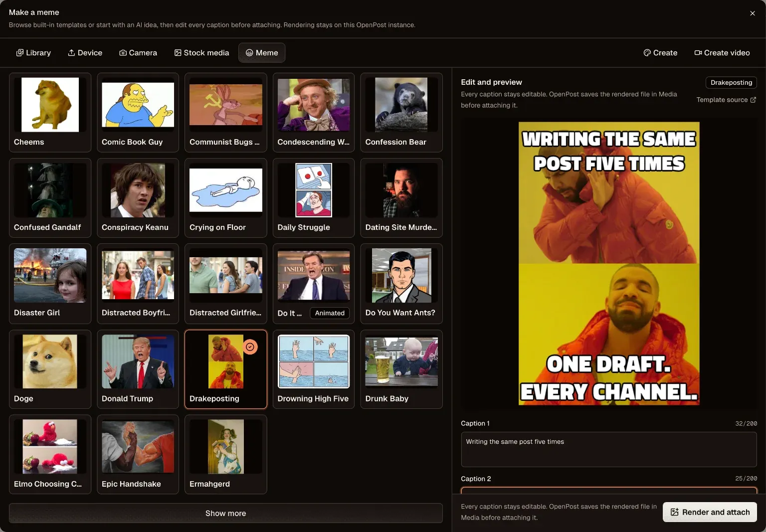Choose the Distracted Girlfriend template
The width and height of the screenshot is (766, 532).
point(225,283)
